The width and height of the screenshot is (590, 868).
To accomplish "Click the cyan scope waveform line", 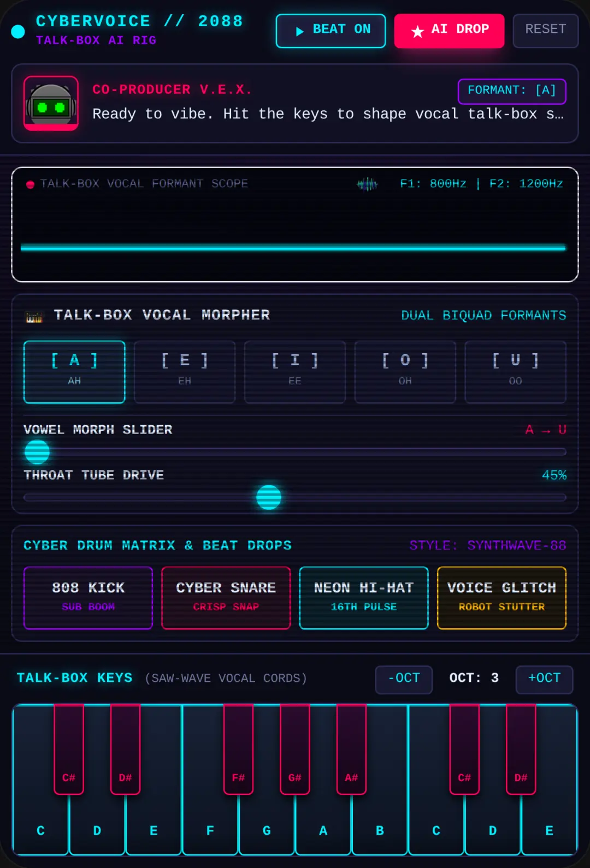I will [x=293, y=248].
